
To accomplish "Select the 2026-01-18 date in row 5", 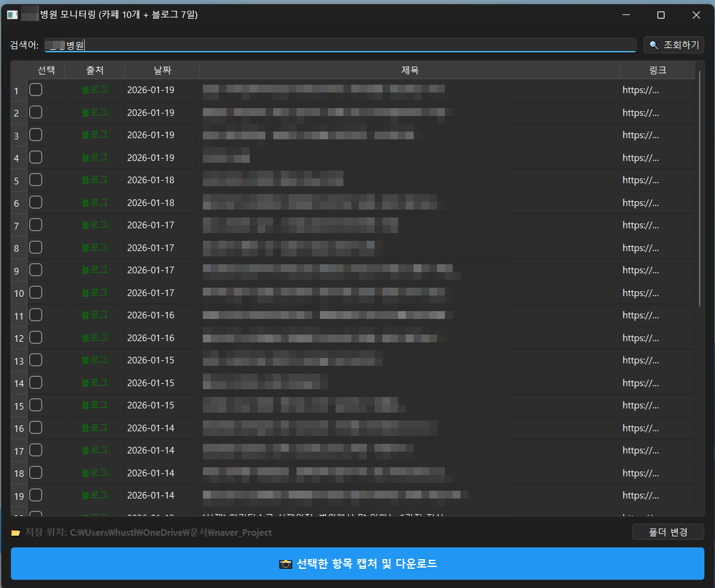I will pos(151,180).
